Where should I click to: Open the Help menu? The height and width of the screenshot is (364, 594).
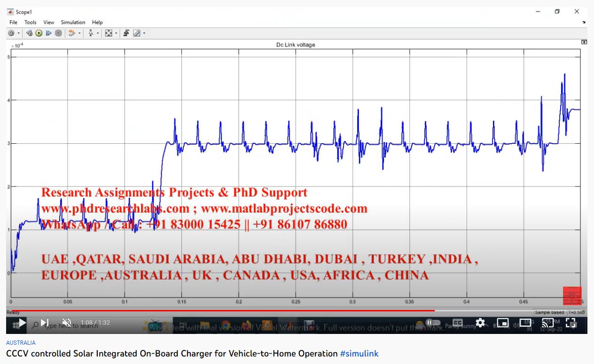pos(97,22)
